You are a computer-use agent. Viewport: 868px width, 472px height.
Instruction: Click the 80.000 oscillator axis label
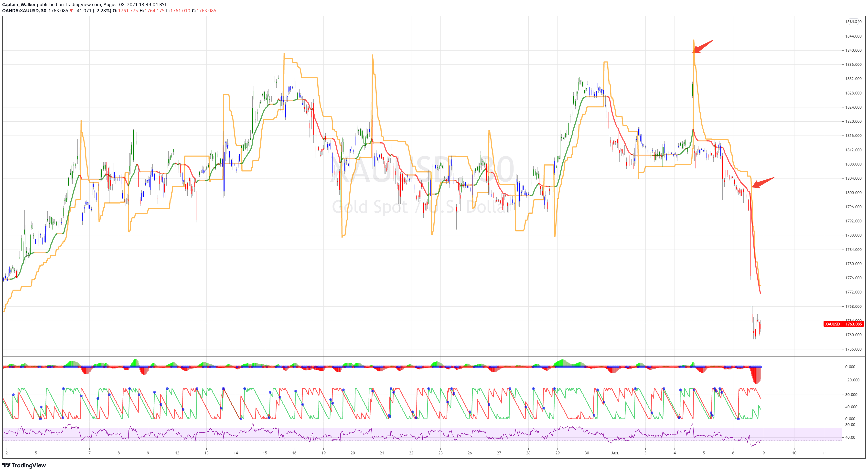[x=851, y=395]
